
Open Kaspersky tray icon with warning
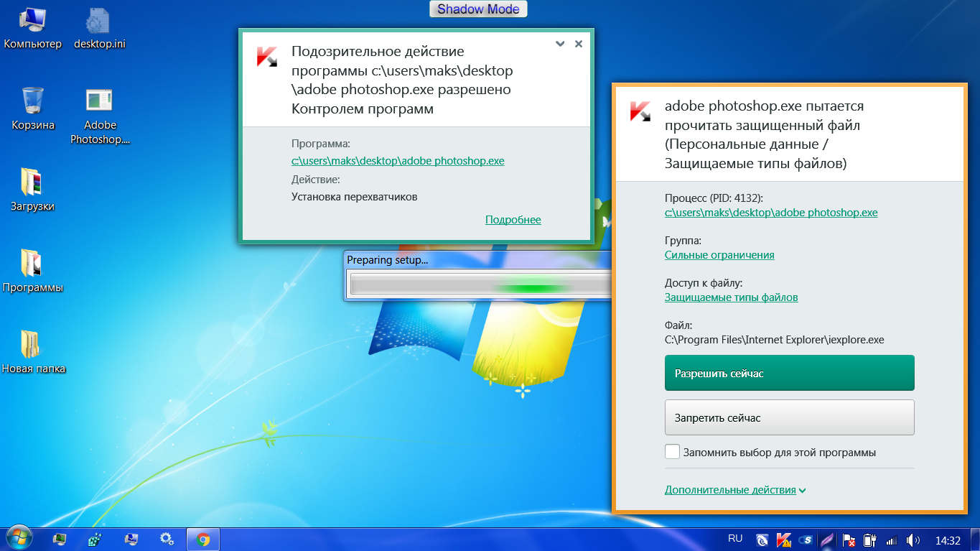784,540
